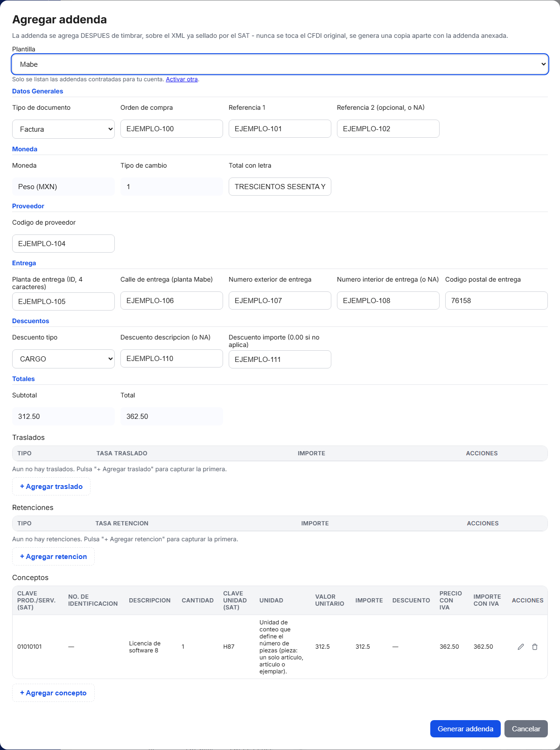Focus the Referencia 2 field

tap(388, 129)
